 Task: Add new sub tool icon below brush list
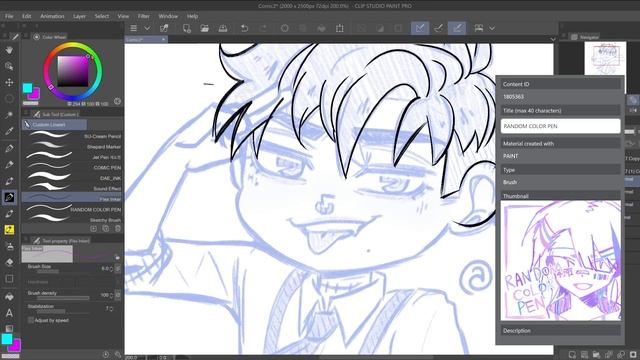pyautogui.click(x=93, y=229)
